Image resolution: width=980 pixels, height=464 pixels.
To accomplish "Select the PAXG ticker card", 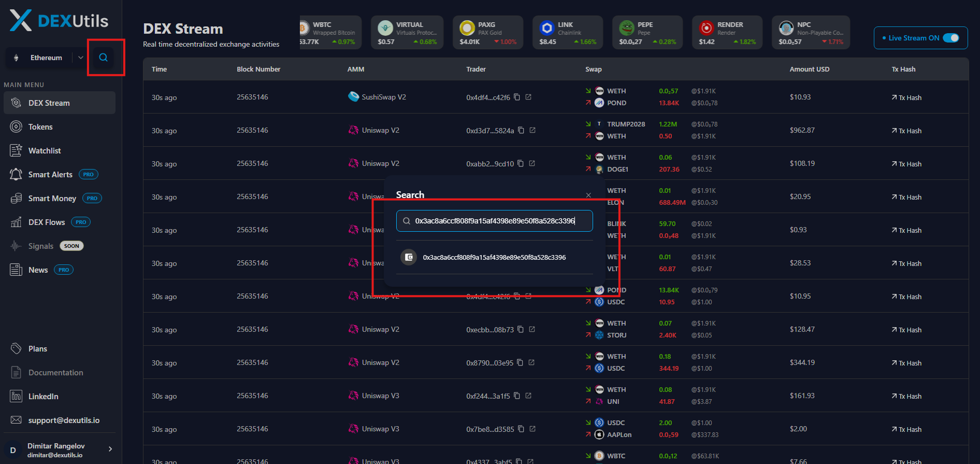I will click(x=488, y=33).
